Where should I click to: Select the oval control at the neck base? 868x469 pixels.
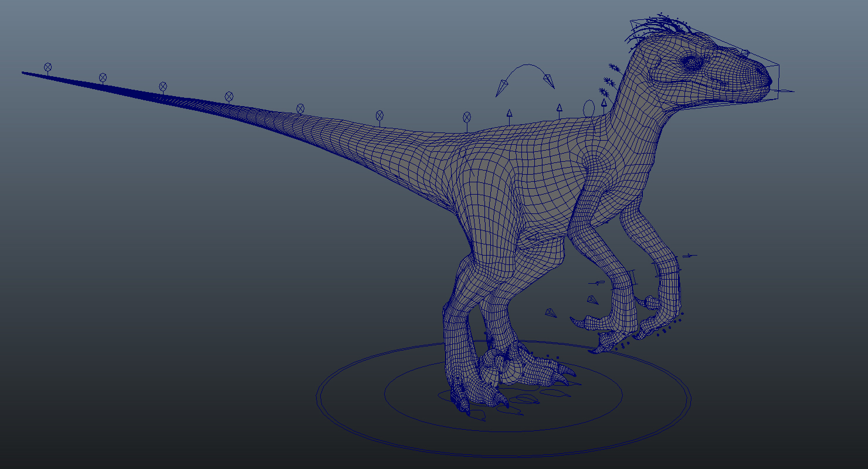coord(589,108)
